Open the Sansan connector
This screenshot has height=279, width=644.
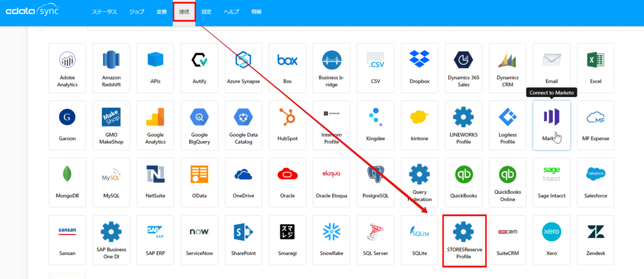67,240
